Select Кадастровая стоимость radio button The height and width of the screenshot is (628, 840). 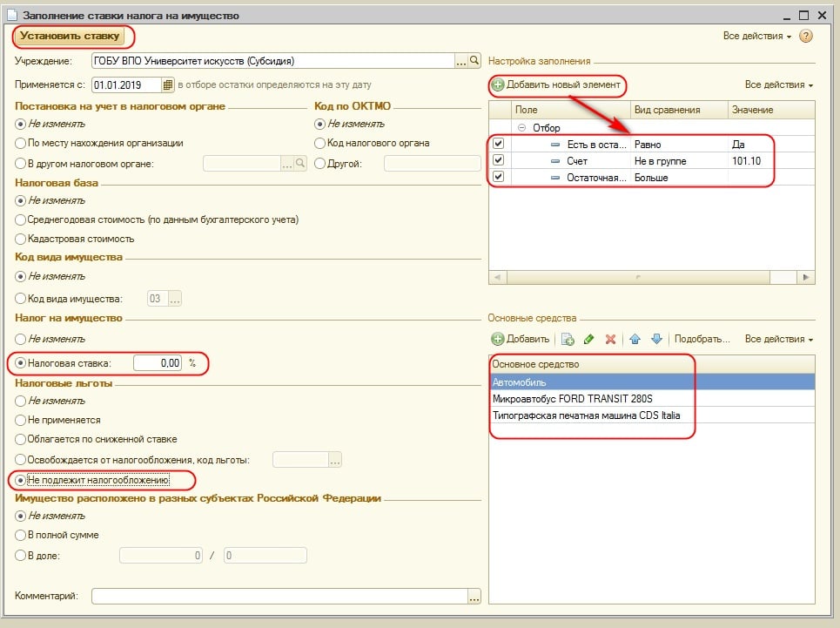tap(21, 238)
